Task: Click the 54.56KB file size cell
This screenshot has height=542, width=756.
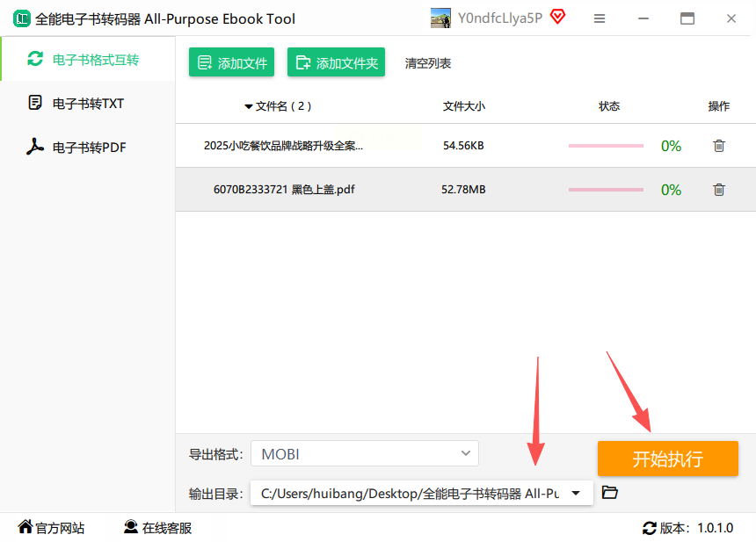Action: click(x=463, y=146)
